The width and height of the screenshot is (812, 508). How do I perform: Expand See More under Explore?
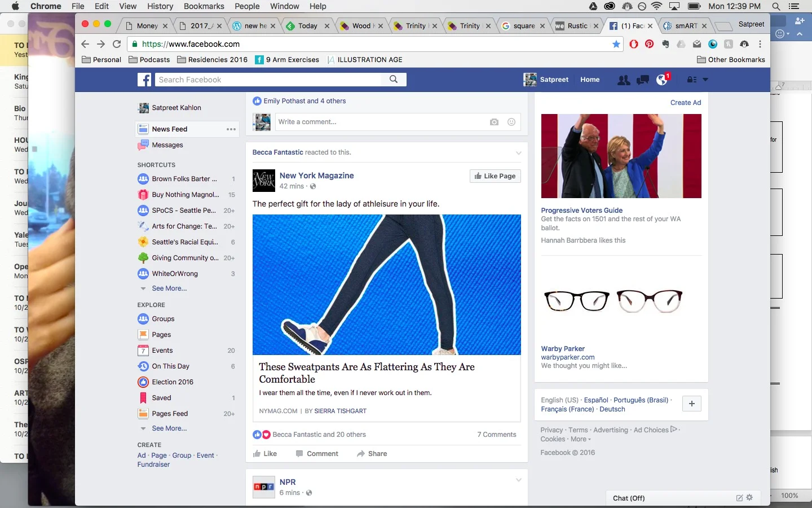169,428
